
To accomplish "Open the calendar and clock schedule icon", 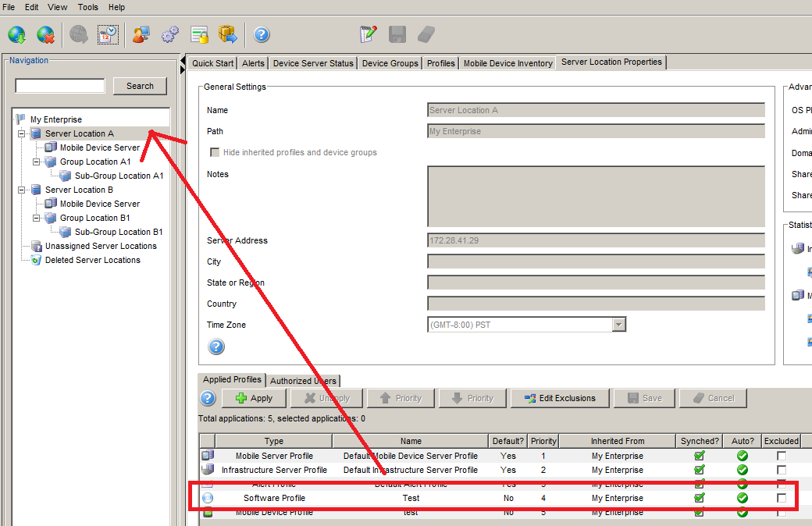I will click(108, 34).
